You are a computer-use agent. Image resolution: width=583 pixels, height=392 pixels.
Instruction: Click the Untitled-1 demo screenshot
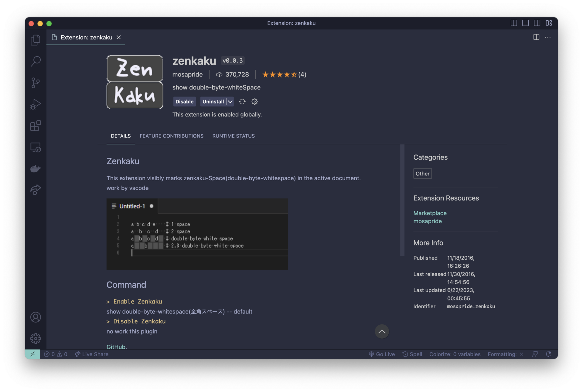pyautogui.click(x=197, y=234)
